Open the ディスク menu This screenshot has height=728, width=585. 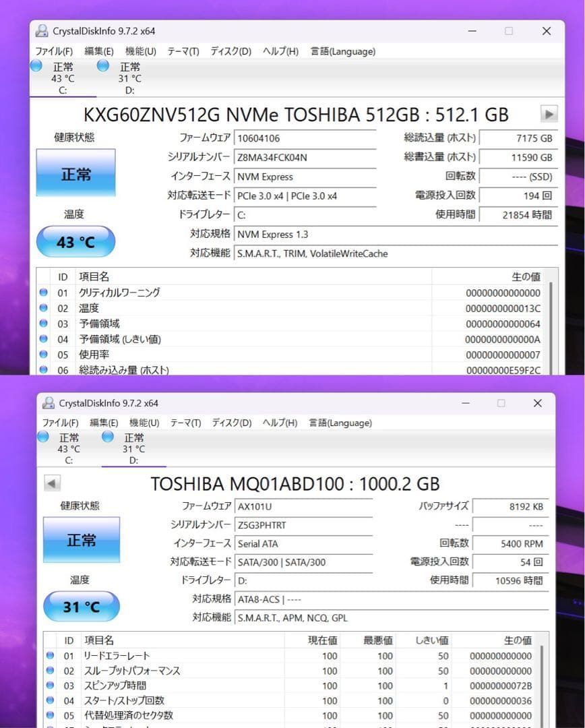click(230, 51)
